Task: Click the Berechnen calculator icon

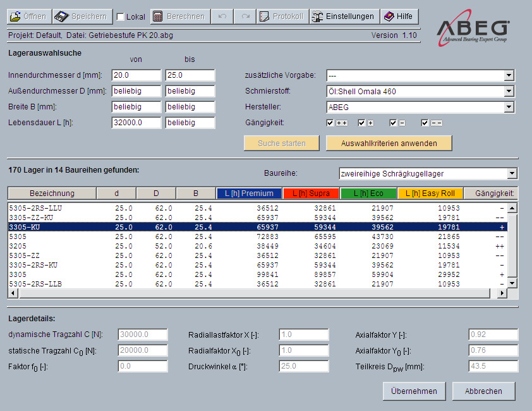Action: pyautogui.click(x=157, y=16)
